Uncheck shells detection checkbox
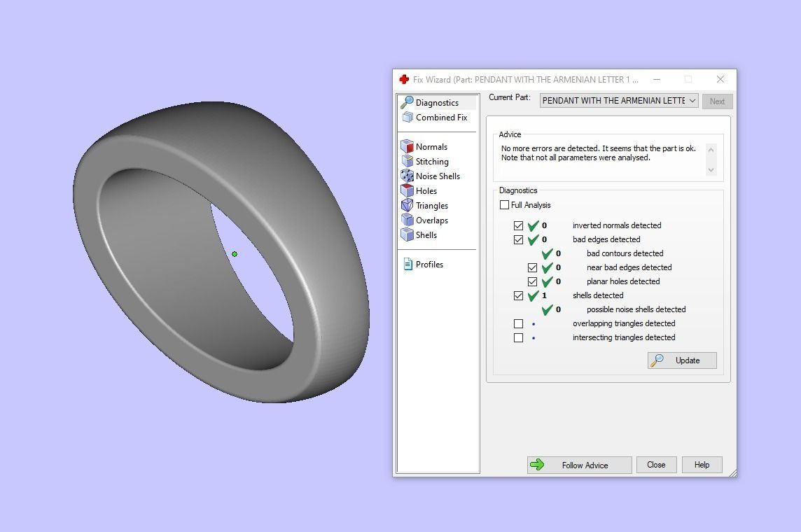801x532 pixels. pyautogui.click(x=519, y=295)
